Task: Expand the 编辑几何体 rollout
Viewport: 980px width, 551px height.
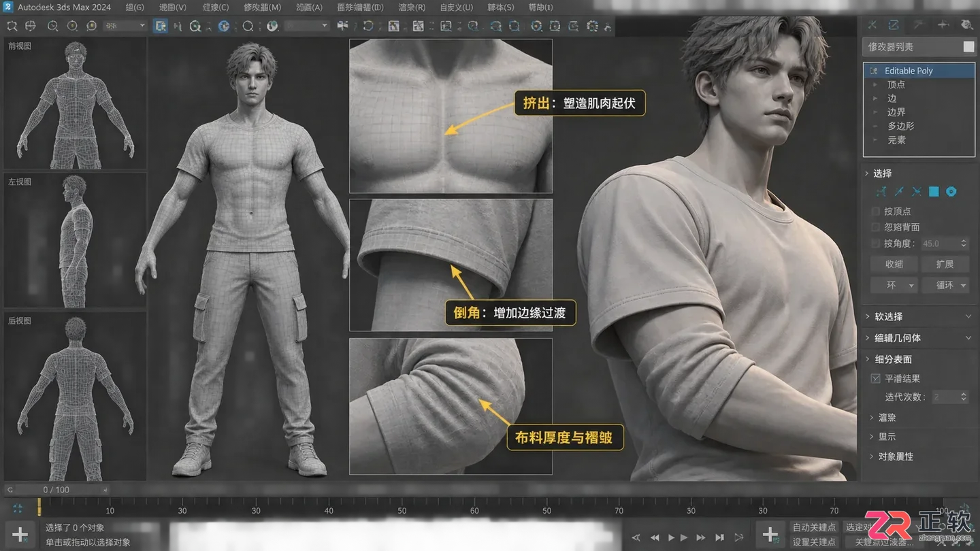Action: click(919, 337)
